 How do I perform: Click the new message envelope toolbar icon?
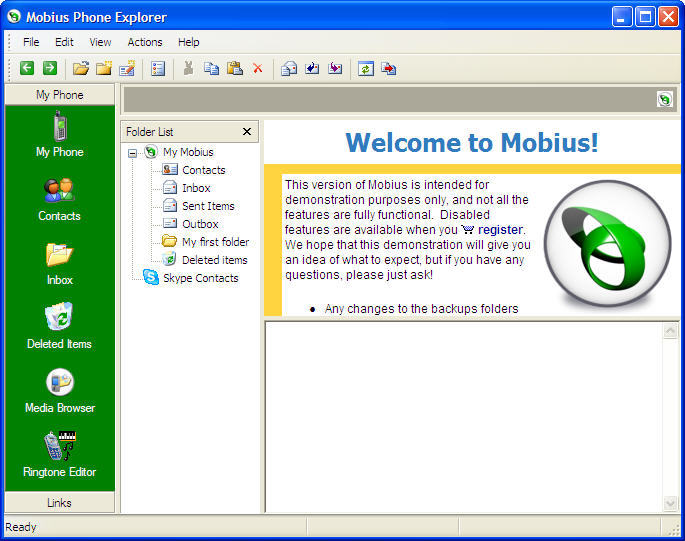[289, 69]
